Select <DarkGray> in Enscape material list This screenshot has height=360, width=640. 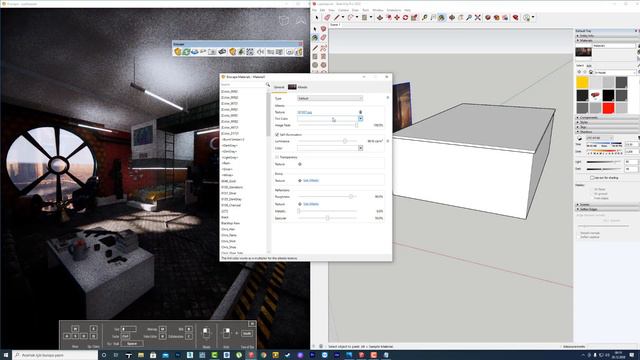point(229,145)
